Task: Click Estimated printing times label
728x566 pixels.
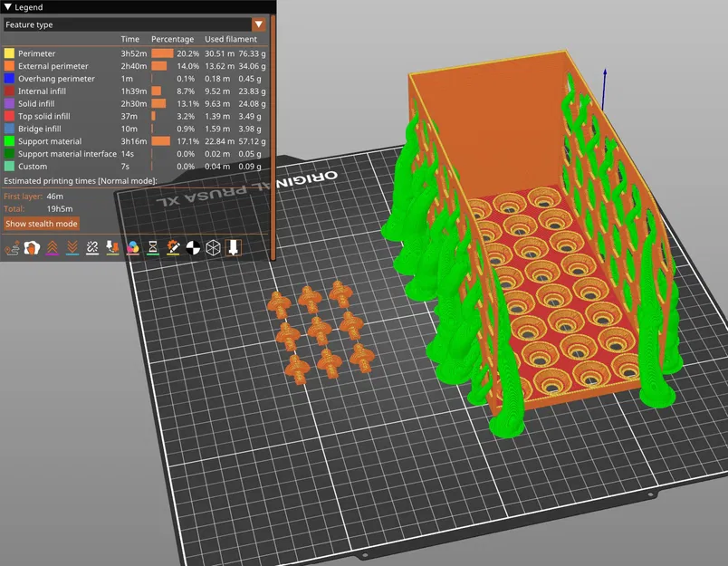Action: (x=81, y=180)
